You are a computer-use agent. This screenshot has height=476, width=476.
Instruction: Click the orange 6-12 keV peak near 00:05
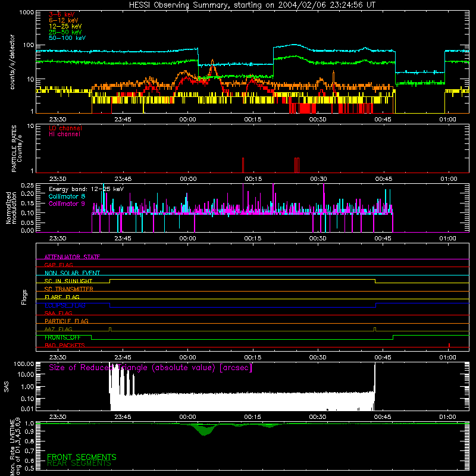pos(212,62)
